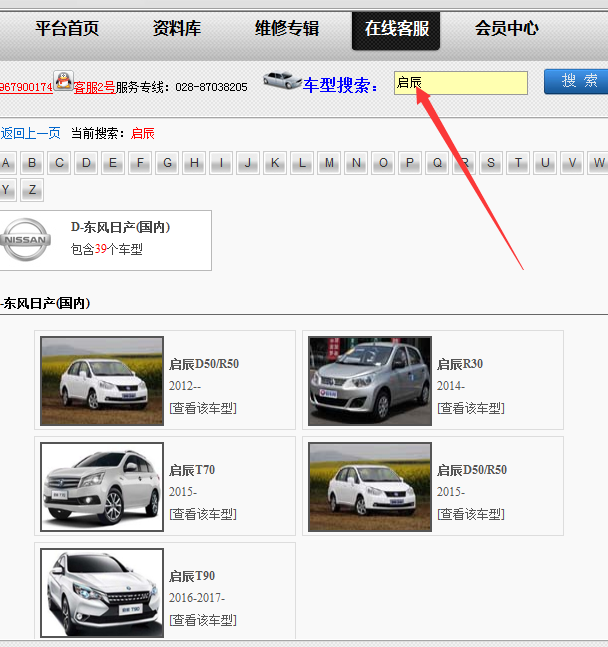The image size is (608, 647).
Task: Open the 启辰R30 car thumbnail
Action: coord(370,381)
